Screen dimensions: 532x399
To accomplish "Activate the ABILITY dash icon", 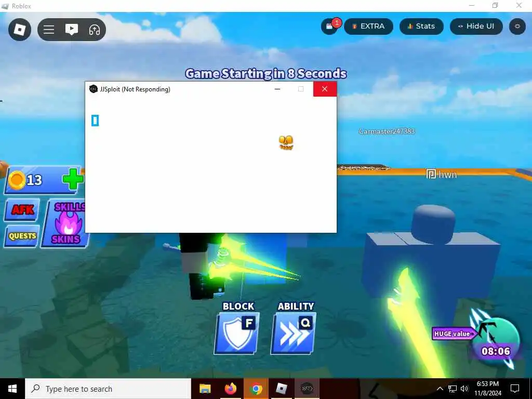I will 294,333.
